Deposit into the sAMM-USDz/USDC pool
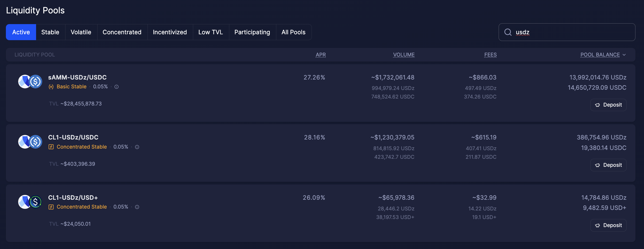 pyautogui.click(x=608, y=105)
